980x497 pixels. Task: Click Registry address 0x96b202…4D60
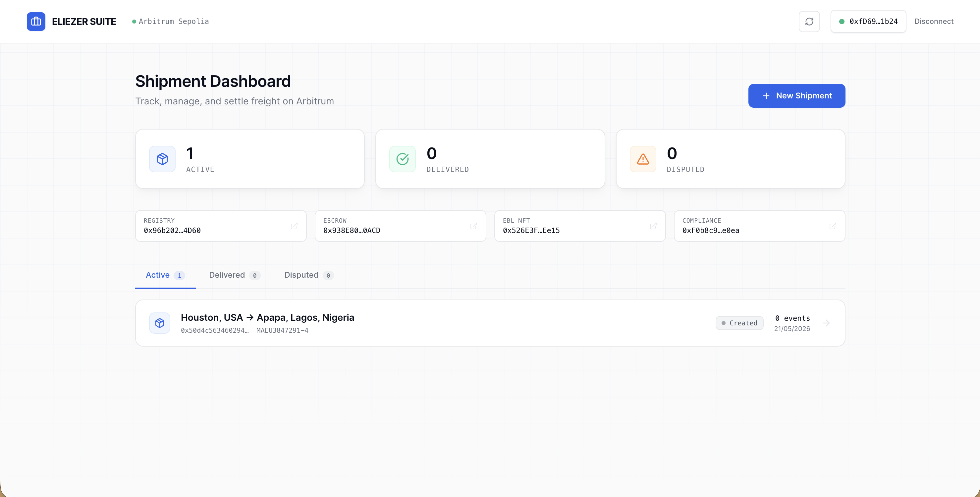[x=172, y=230]
